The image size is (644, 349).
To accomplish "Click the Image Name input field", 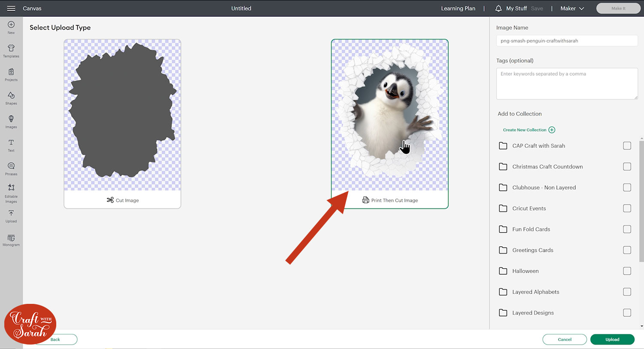I will pos(567,41).
